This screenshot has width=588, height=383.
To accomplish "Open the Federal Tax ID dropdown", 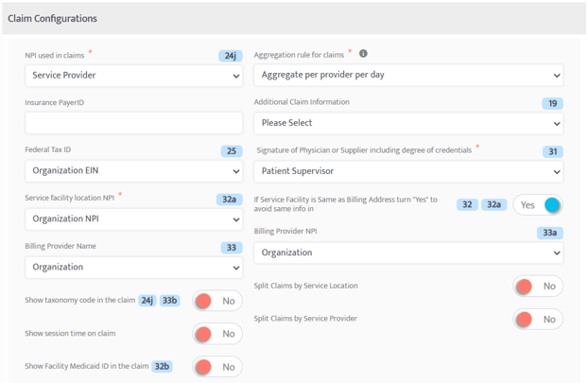I will click(134, 171).
